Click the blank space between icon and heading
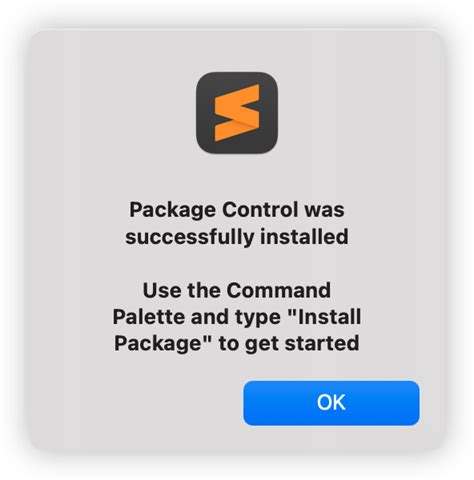Image resolution: width=474 pixels, height=480 pixels. [x=237, y=177]
